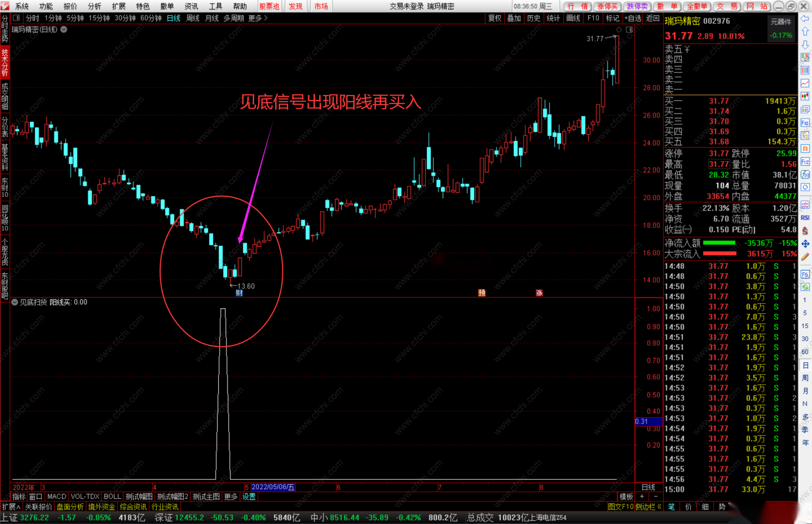Switch to the MACD indicator tab
The image size is (812, 524).
pyautogui.click(x=56, y=496)
